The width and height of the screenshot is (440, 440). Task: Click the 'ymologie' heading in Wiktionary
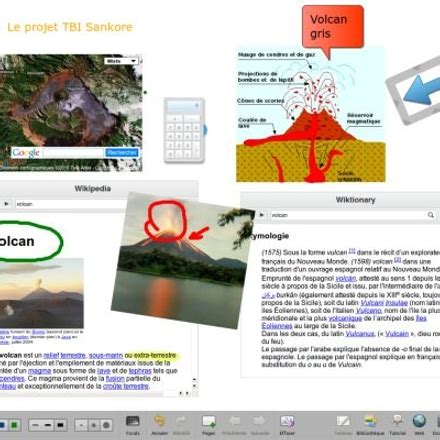[269, 236]
